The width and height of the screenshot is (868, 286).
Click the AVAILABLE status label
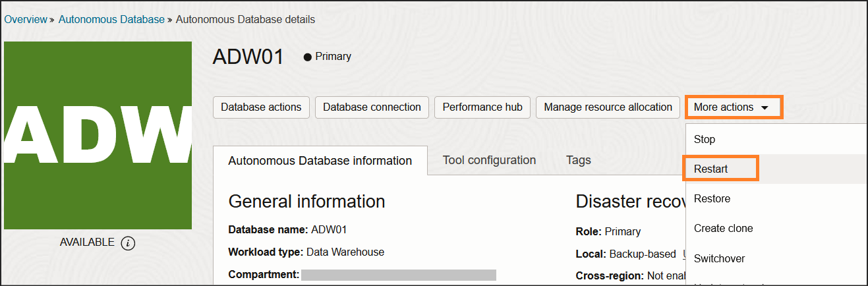pos(87,242)
